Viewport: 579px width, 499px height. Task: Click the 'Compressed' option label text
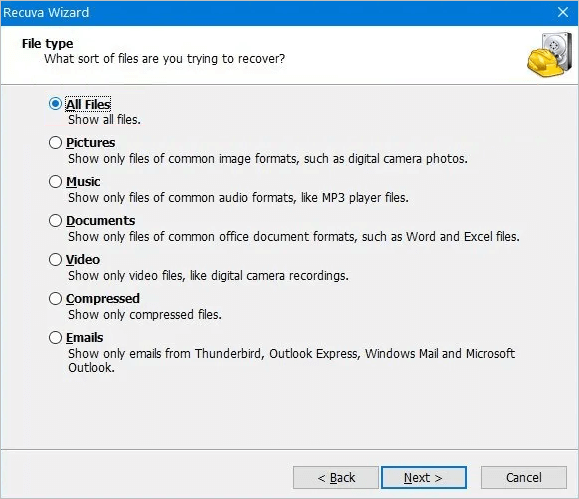pos(103,299)
